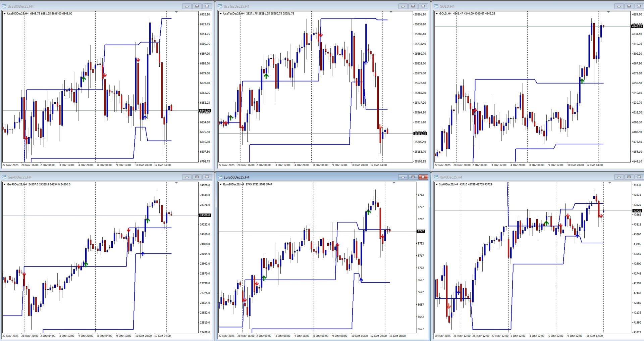Maximize the GOLD chart window
Screen dimensions: 644x341
[x=629, y=6]
